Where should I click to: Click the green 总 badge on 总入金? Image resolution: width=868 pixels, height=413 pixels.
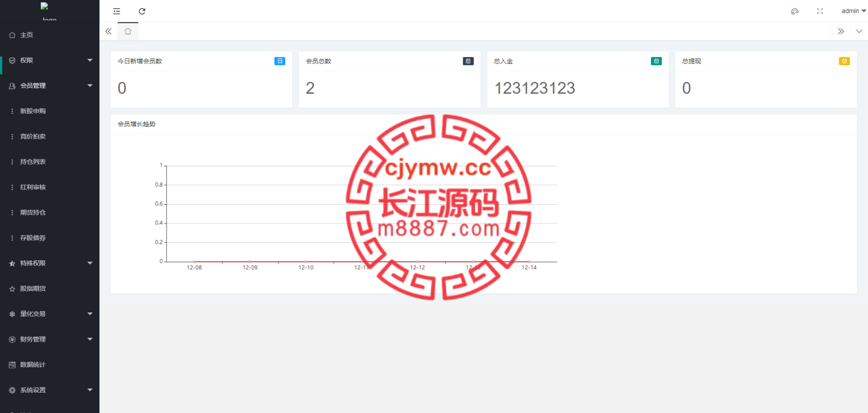(656, 61)
